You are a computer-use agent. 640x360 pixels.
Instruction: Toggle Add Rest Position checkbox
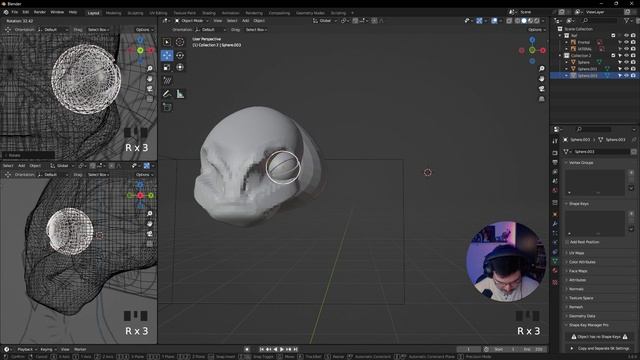[567, 242]
